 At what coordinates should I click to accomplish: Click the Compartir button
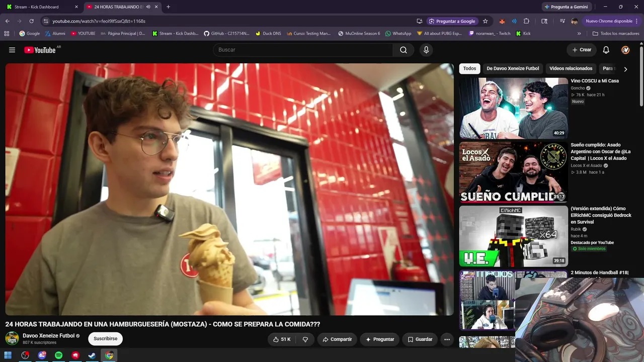[337, 339]
